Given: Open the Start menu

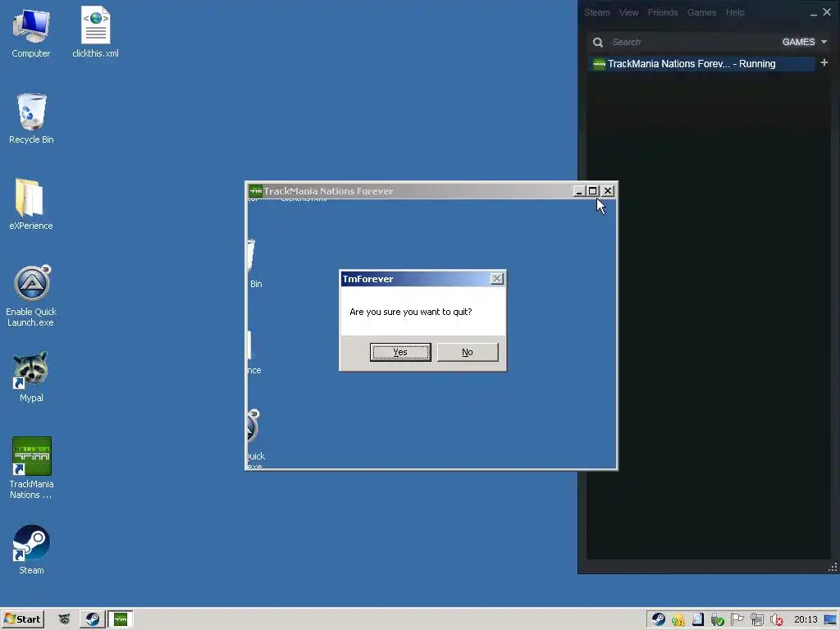Looking at the screenshot, I should [x=22, y=619].
